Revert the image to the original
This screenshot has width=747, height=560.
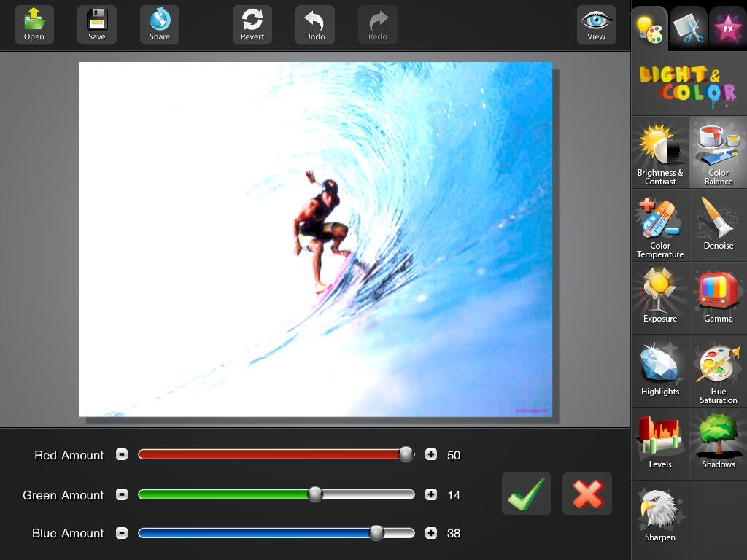point(252,25)
